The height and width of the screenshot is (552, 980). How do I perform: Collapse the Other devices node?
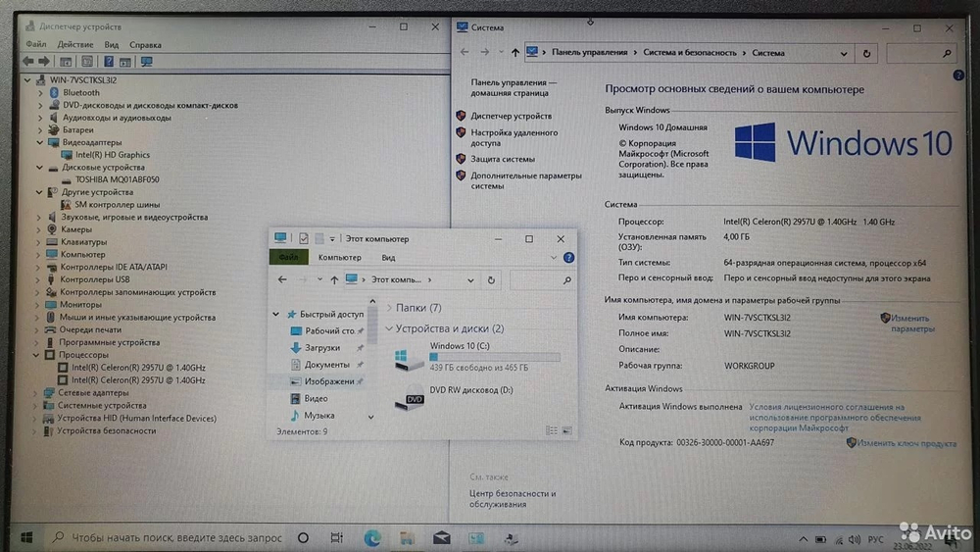39,192
